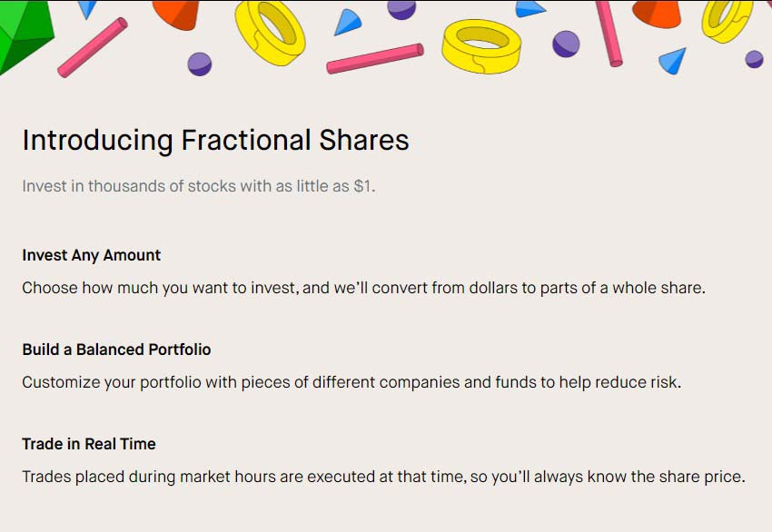This screenshot has width=772, height=532.
Task: Click the purple sphere right of the flat yellow ring
Action: click(566, 44)
